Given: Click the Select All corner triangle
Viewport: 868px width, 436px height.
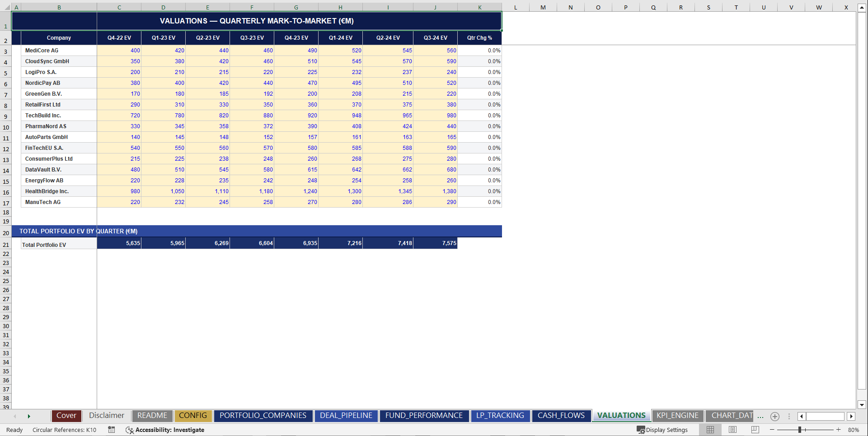Looking at the screenshot, I should coord(6,7).
